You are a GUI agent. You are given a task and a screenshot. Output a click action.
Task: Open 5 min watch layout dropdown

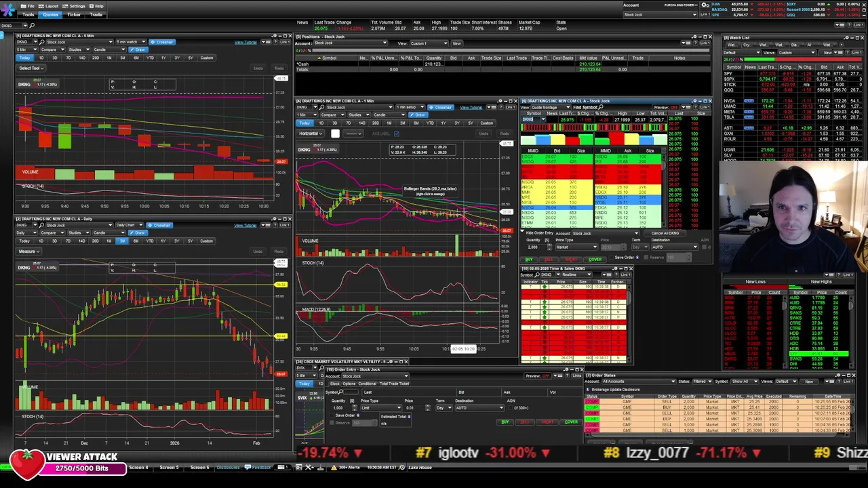tap(131, 42)
